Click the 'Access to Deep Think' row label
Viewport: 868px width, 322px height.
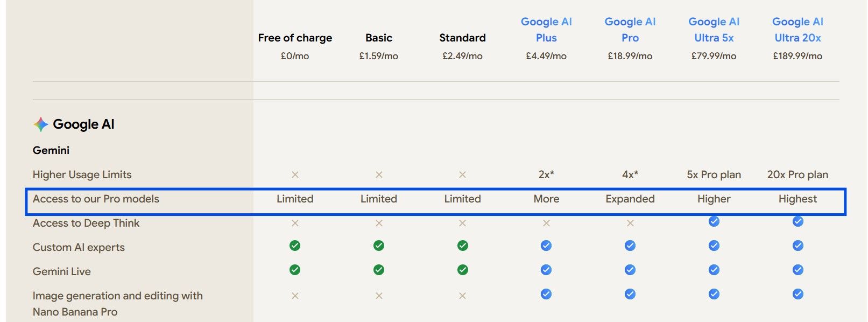click(86, 223)
